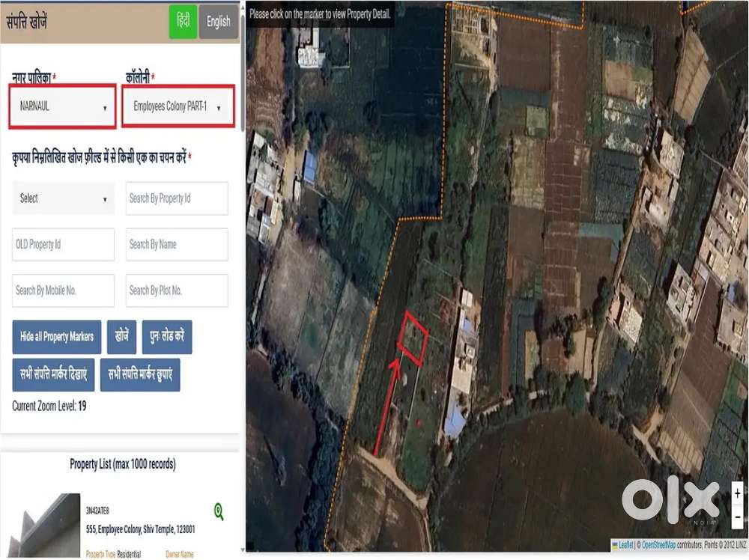The height and width of the screenshot is (560, 749).
Task: Open the NARNAUL municipality dropdown
Action: click(63, 106)
